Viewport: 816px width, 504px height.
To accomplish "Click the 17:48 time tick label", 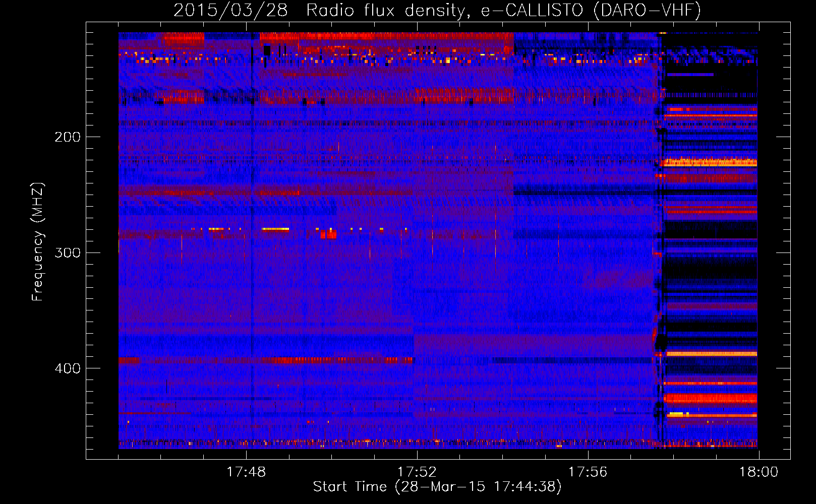I will click(x=246, y=472).
